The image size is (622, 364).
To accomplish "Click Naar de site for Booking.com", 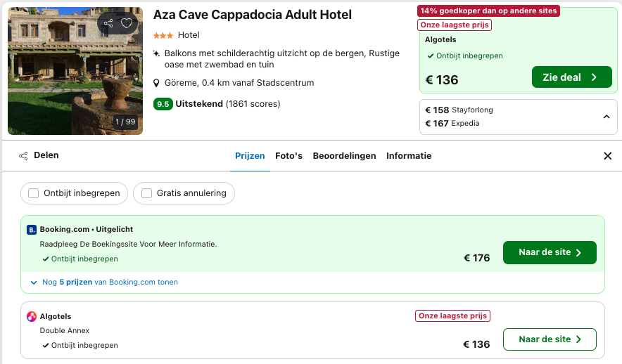I will (x=550, y=253).
